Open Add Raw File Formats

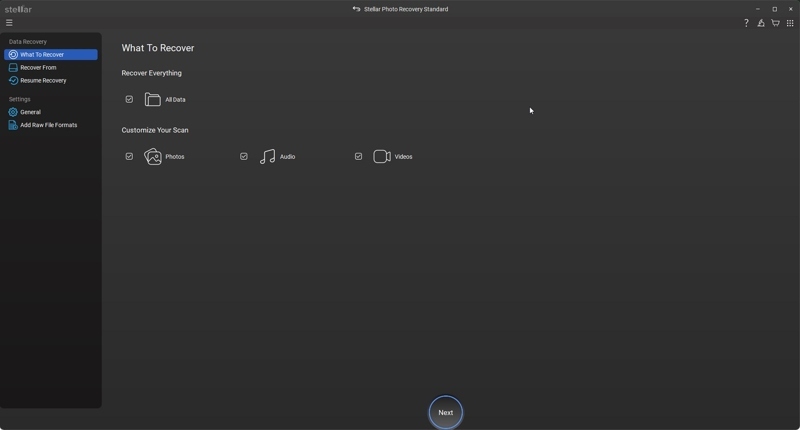[x=48, y=125]
